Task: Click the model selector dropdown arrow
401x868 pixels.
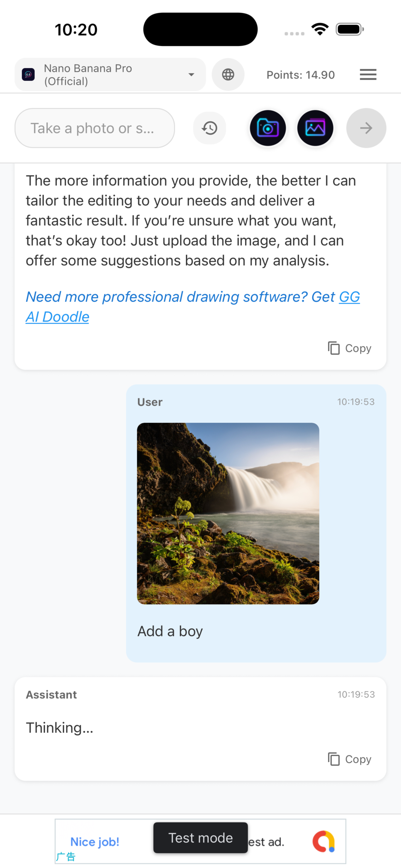Action: 191,74
